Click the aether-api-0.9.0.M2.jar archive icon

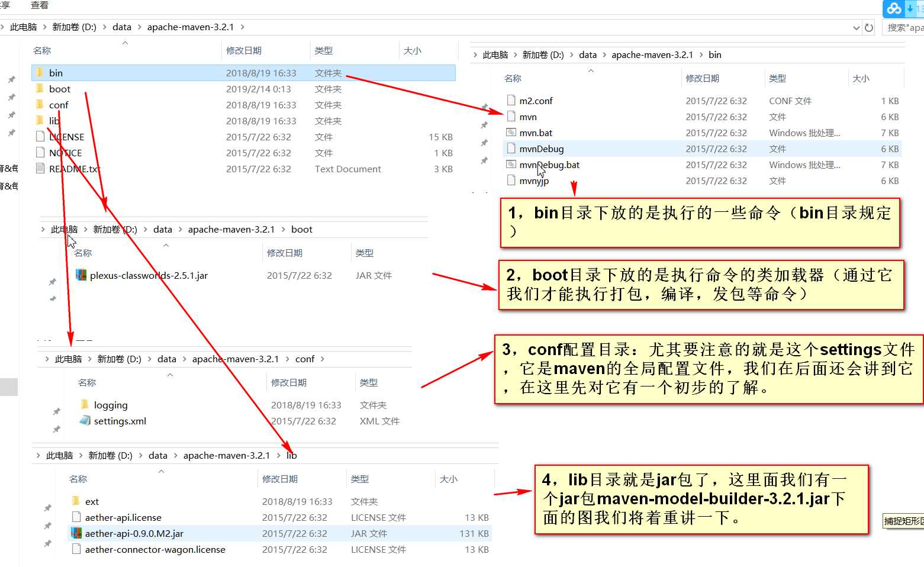tap(76, 533)
